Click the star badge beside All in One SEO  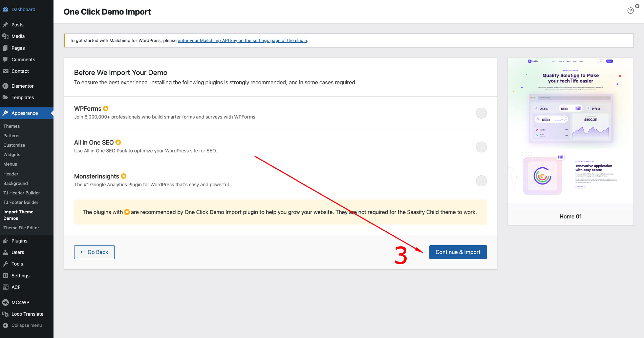118,142
